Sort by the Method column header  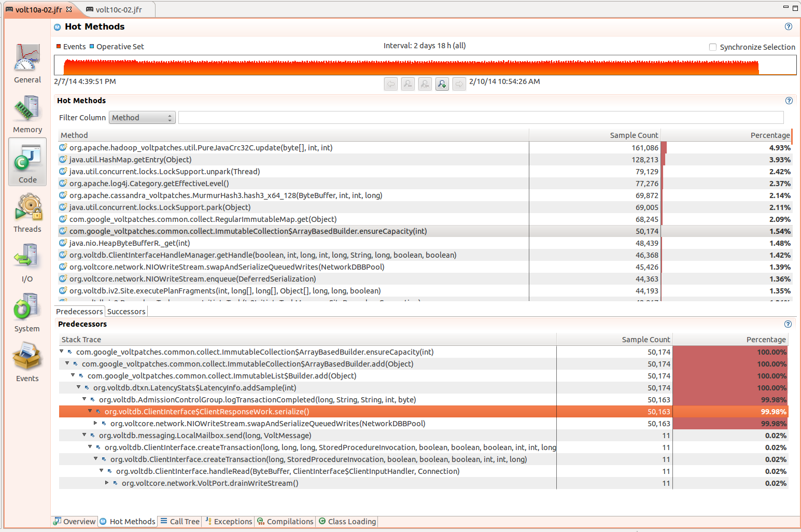point(293,135)
